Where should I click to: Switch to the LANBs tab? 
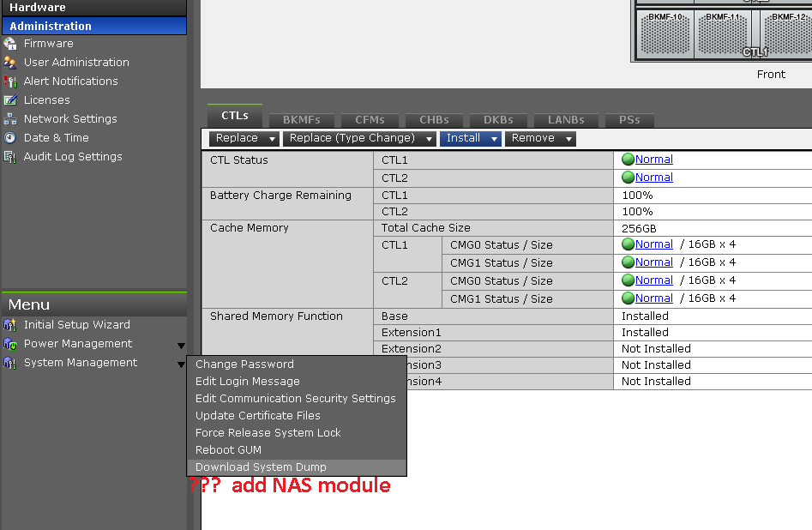click(x=566, y=120)
